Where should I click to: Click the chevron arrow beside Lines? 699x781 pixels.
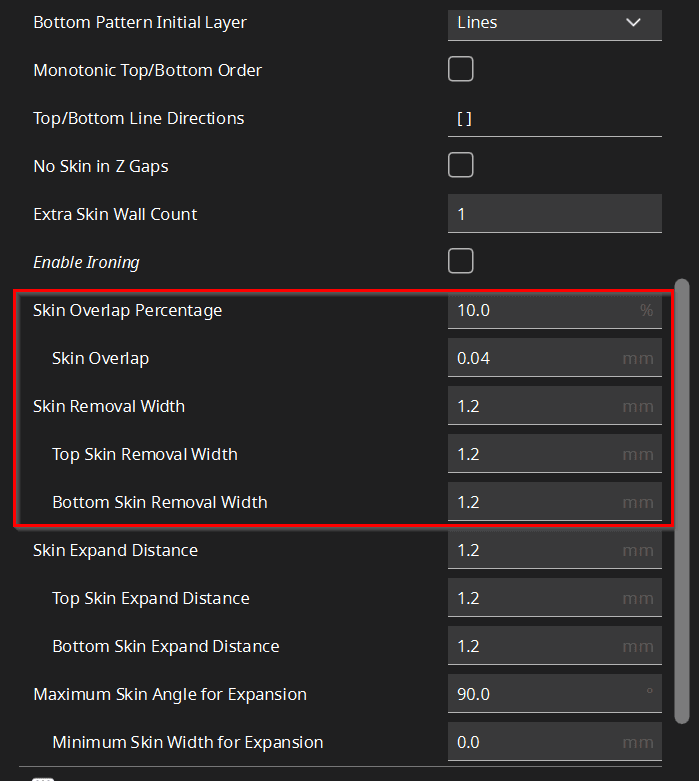point(633,22)
